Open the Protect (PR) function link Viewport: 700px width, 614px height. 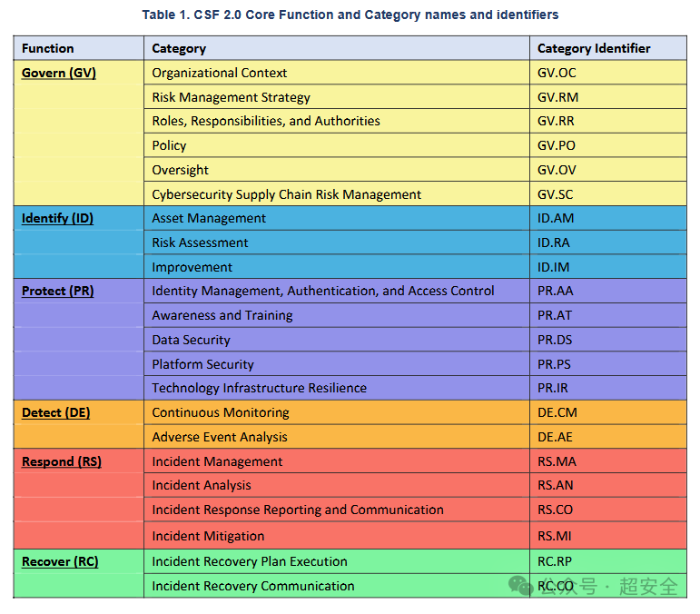coord(58,292)
